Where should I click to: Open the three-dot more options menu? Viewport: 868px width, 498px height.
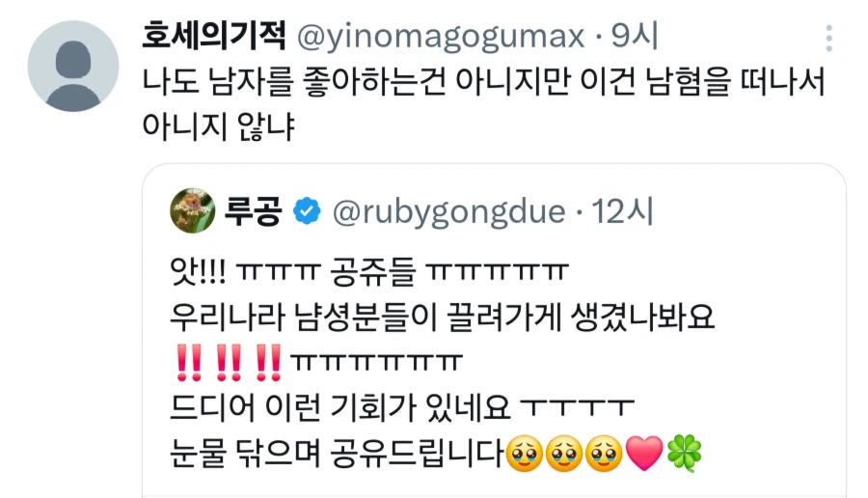(x=828, y=39)
